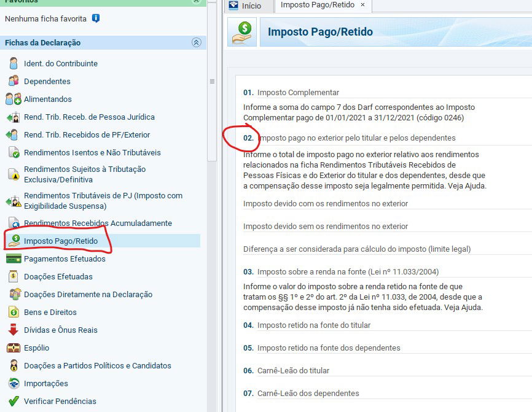
Task: Switch to the Início tab
Action: click(x=244, y=6)
